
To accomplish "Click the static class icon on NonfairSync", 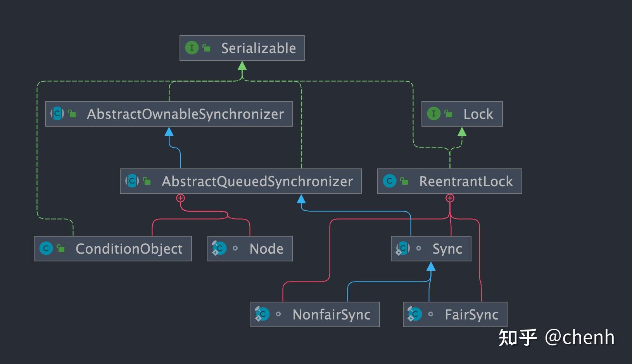I will tap(262, 314).
